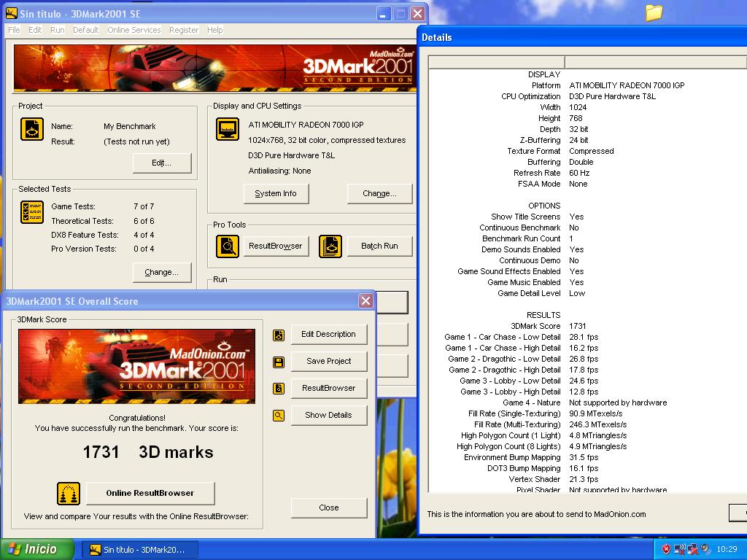Open the Edit menu
Screen dimensions: 747x560
[x=35, y=30]
